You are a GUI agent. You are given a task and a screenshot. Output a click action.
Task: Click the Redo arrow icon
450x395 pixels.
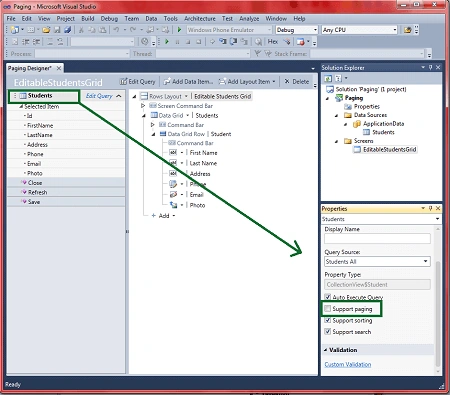coord(133,30)
